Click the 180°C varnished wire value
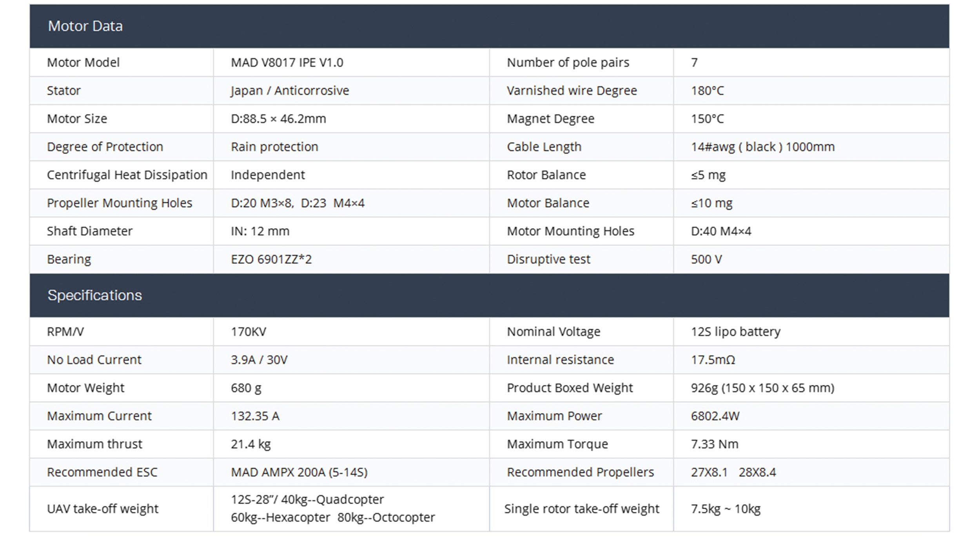Screen dimensions: 980x544 coord(707,91)
